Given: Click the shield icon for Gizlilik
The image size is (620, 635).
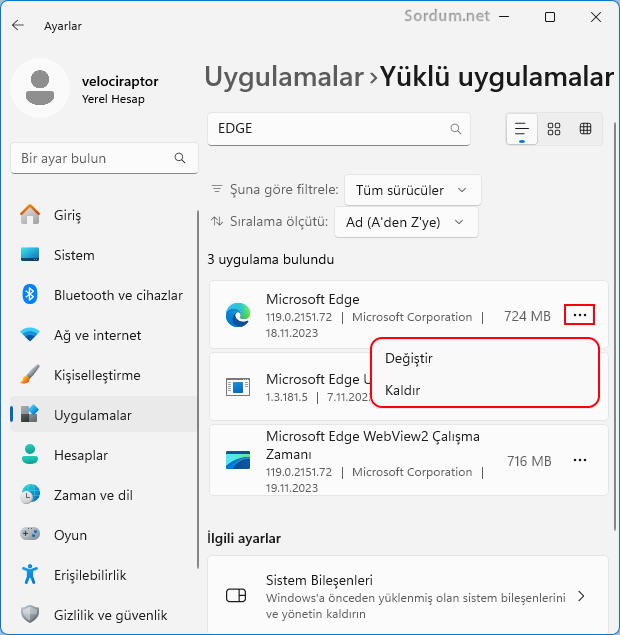Looking at the screenshot, I should (30, 614).
